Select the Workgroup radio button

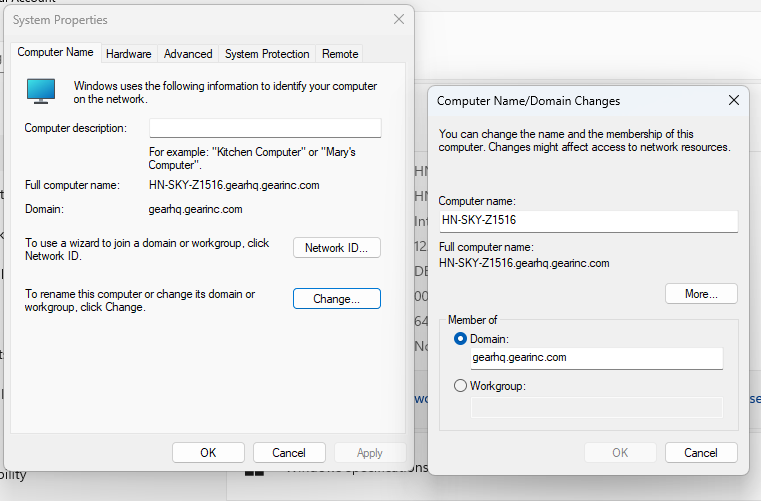(460, 385)
